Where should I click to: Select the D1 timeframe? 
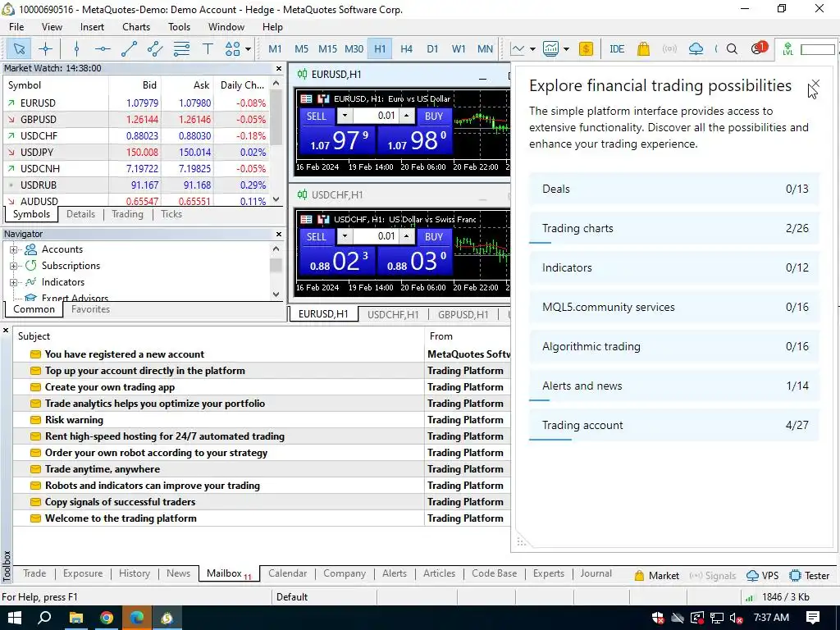click(432, 49)
